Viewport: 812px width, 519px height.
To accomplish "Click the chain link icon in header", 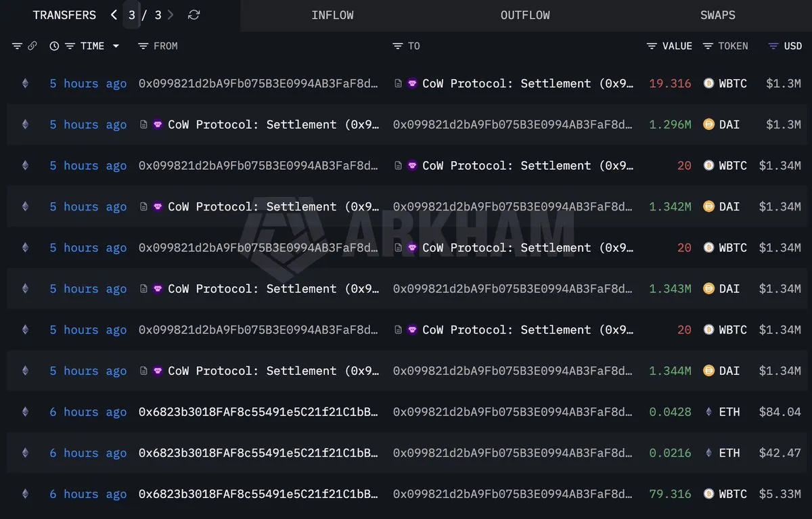I will click(x=32, y=46).
